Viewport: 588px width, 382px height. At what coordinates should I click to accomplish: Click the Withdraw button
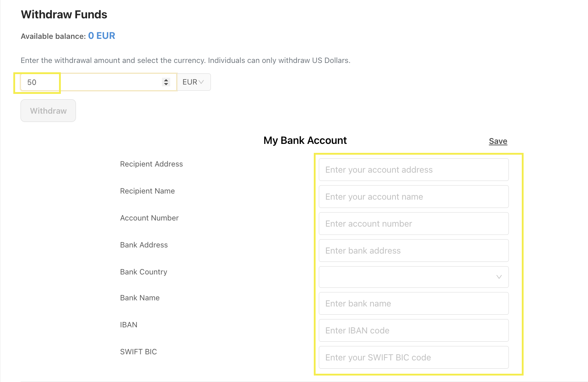point(48,111)
